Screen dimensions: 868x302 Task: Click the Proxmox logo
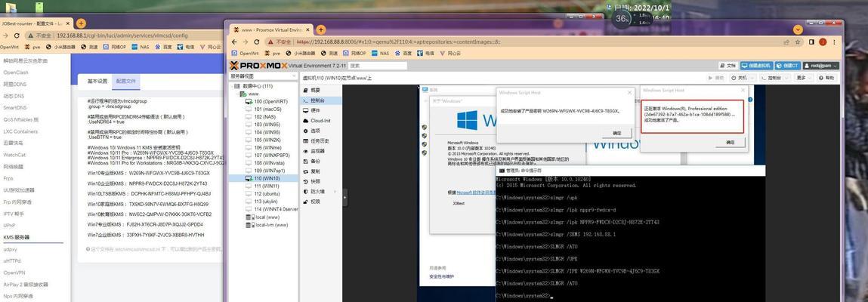point(258,65)
